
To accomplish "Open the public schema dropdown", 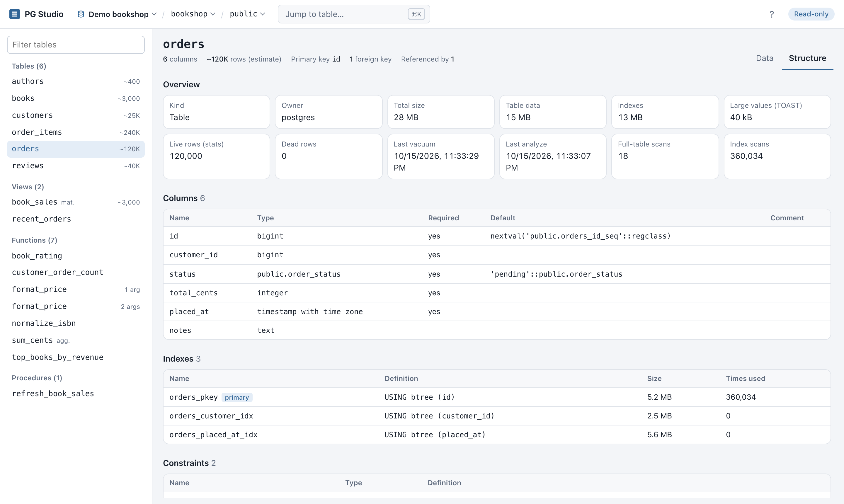I will pyautogui.click(x=247, y=14).
